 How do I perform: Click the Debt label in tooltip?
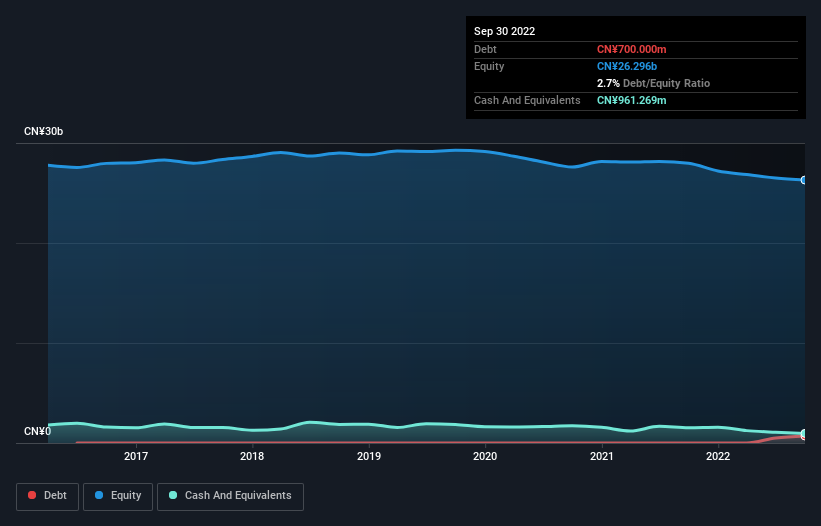(x=485, y=49)
